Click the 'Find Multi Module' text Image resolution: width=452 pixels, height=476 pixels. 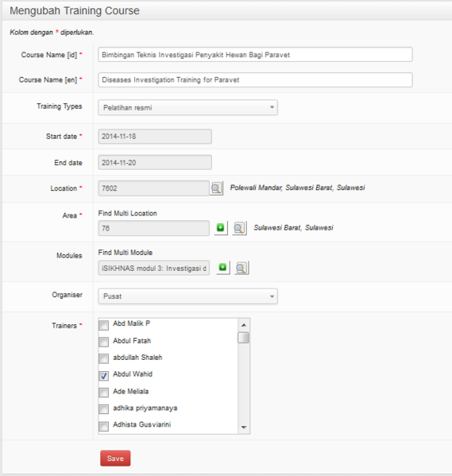tap(126, 253)
